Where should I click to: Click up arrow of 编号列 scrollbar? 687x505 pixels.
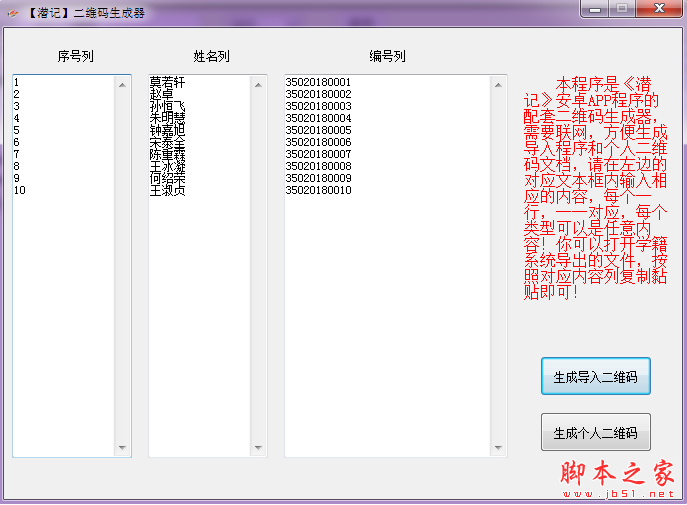[x=498, y=85]
